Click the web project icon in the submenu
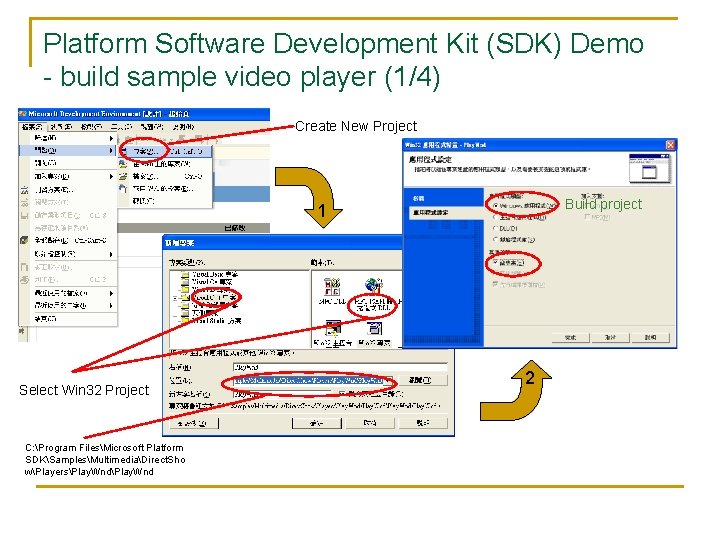 click(x=123, y=164)
